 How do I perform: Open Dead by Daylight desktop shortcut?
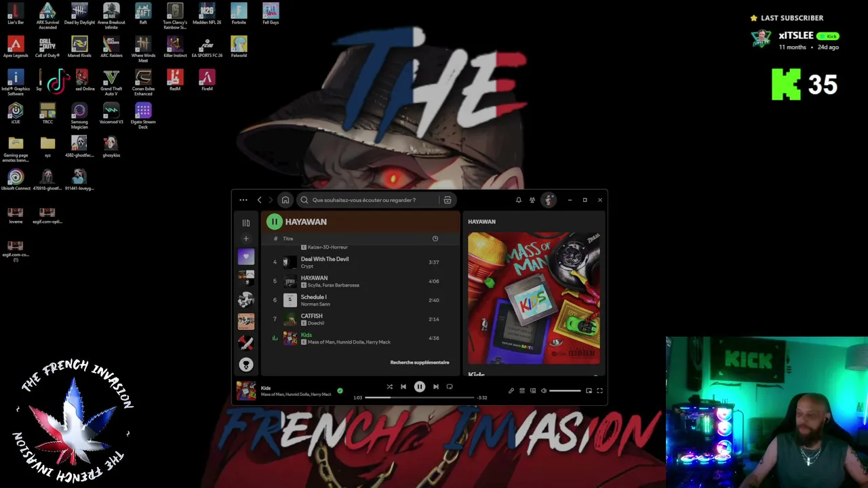pyautogui.click(x=79, y=14)
